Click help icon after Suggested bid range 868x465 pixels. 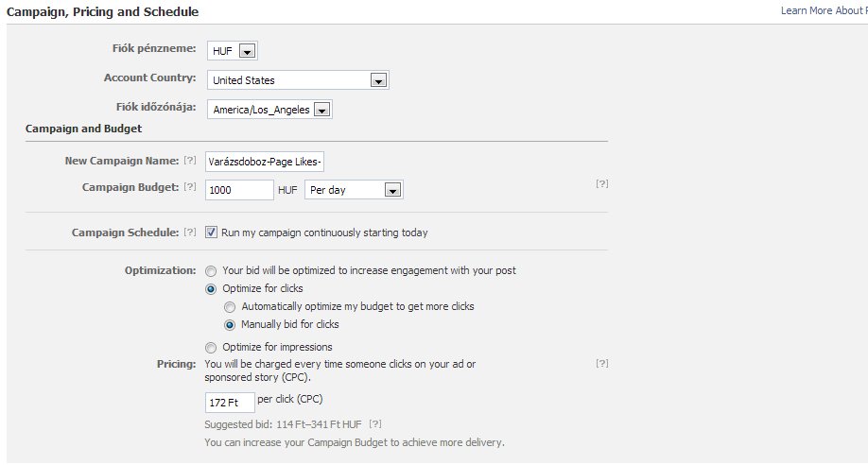[375, 424]
